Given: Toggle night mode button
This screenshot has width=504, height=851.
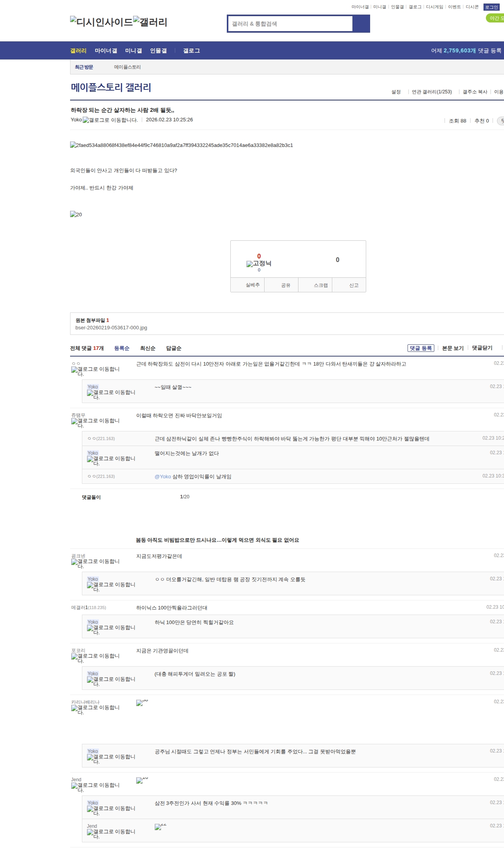Looking at the screenshot, I should coord(495,18).
